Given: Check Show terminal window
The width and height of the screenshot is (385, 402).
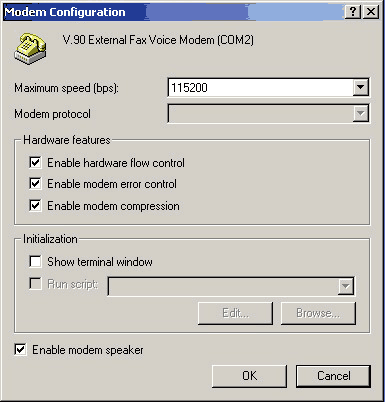Looking at the screenshot, I should coord(35,262).
